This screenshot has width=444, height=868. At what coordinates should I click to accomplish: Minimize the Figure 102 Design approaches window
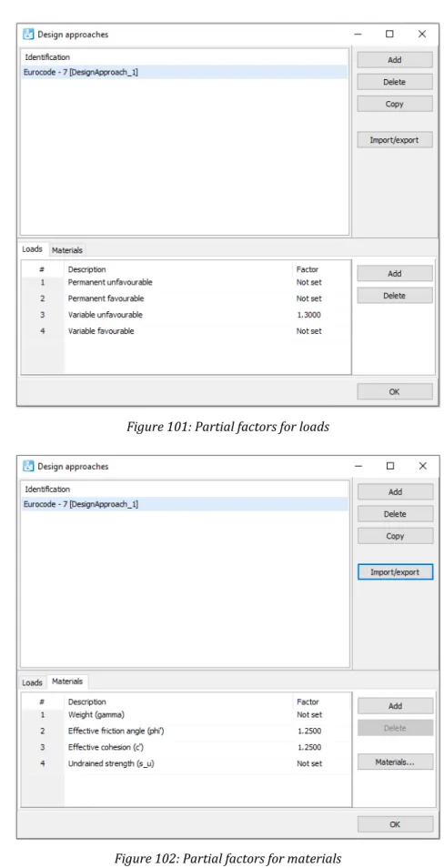coord(358,466)
